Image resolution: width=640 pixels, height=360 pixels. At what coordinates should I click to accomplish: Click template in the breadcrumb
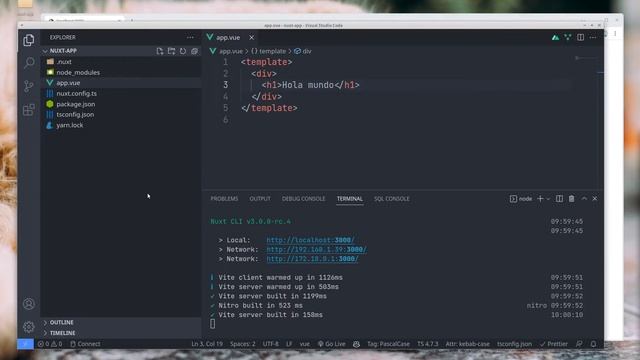pos(272,51)
